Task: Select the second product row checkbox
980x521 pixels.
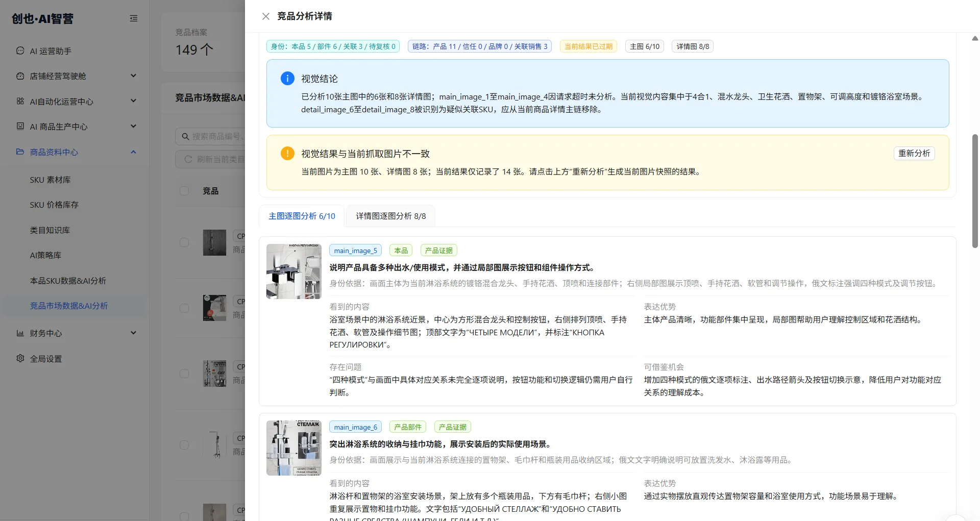Action: (184, 308)
